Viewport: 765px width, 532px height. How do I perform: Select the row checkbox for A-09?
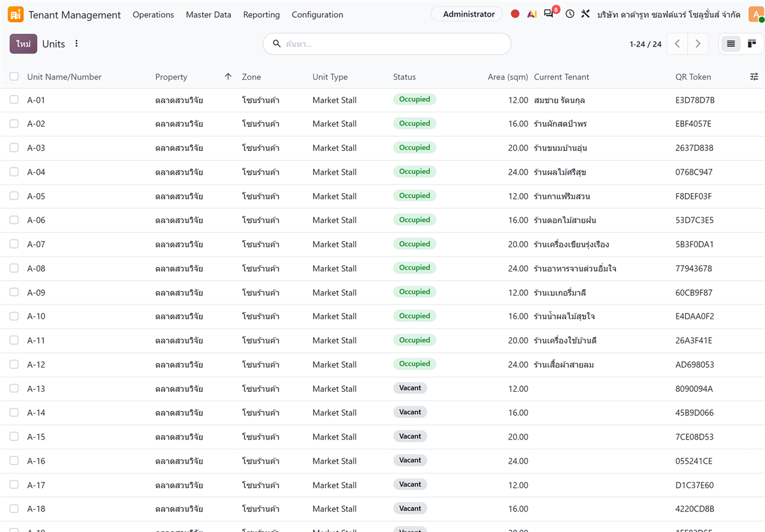14,292
